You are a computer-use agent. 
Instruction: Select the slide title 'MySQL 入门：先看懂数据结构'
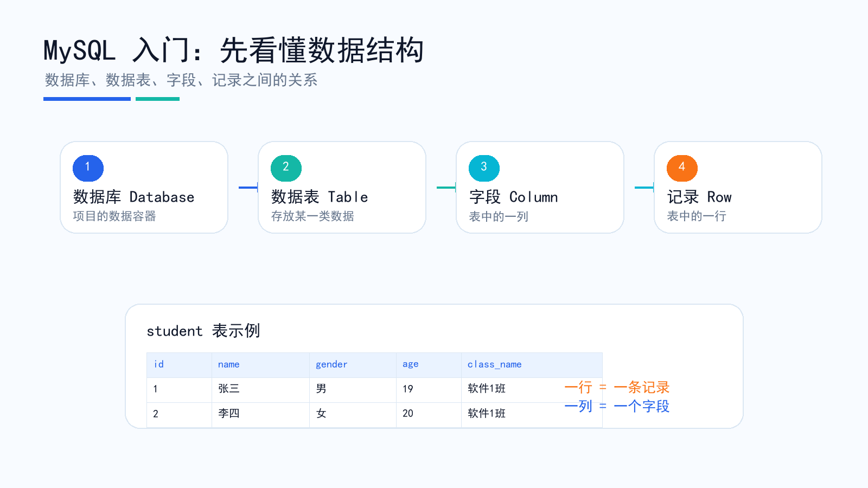pyautogui.click(x=233, y=50)
